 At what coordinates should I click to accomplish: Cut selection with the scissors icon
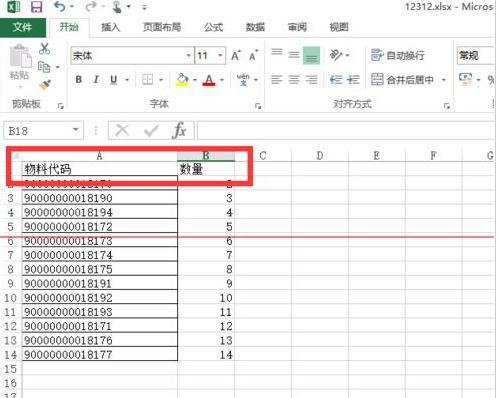click(x=44, y=49)
